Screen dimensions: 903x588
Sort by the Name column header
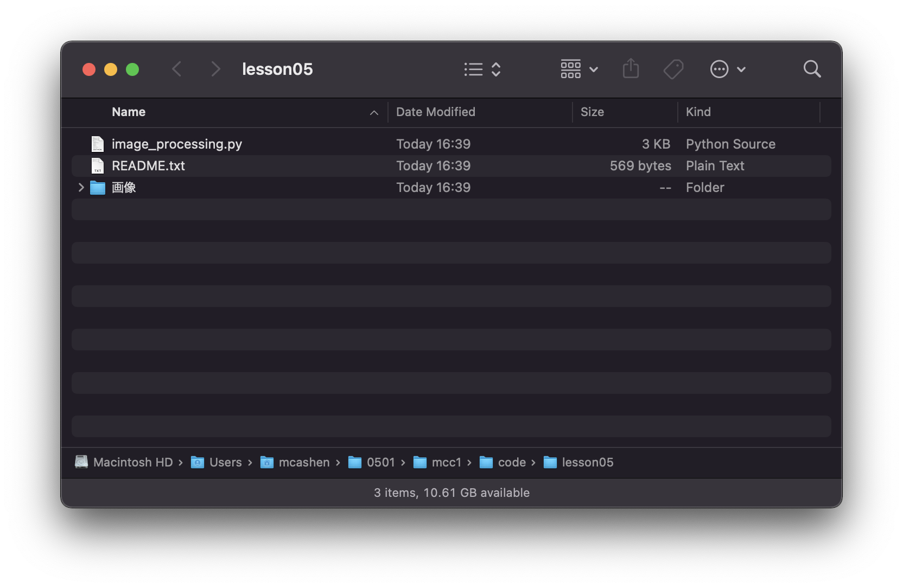click(x=129, y=112)
